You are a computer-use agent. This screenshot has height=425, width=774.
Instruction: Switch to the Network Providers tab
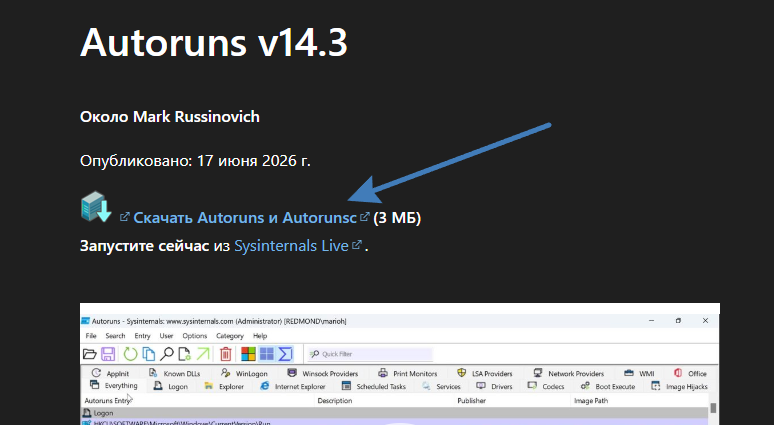568,373
